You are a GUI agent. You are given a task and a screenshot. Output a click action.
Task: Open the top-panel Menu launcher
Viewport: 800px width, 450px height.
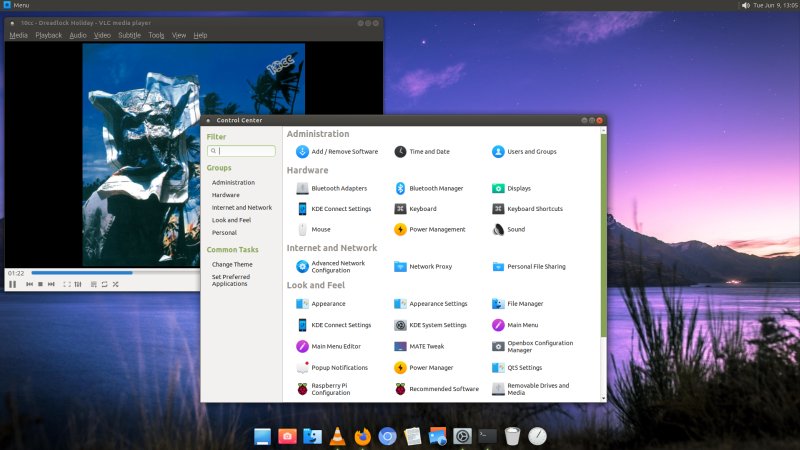point(15,5)
